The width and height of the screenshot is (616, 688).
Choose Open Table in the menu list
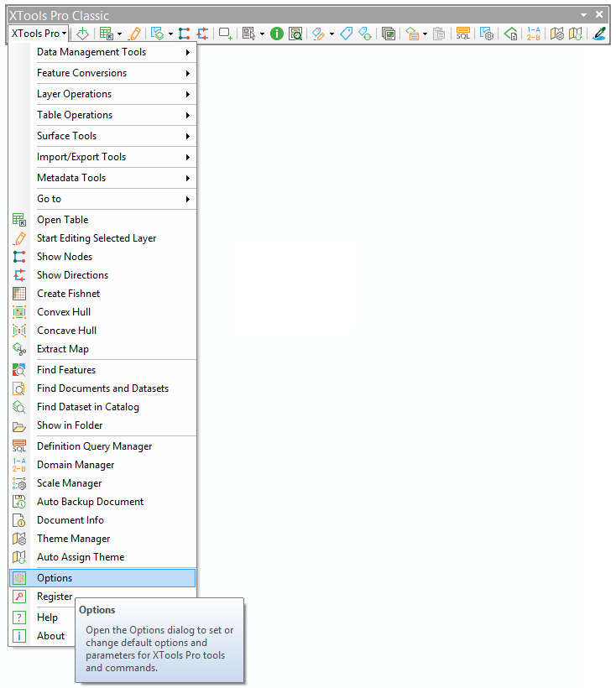pyautogui.click(x=102, y=220)
